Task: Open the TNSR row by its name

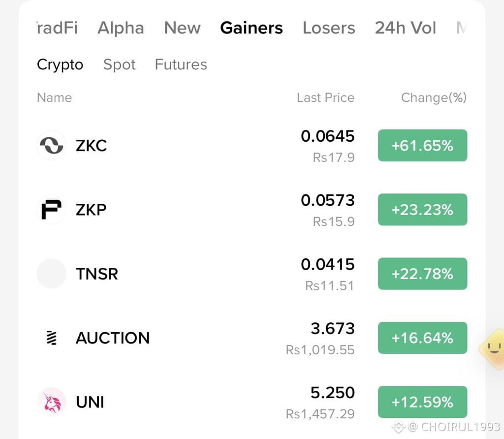Action: point(97,274)
